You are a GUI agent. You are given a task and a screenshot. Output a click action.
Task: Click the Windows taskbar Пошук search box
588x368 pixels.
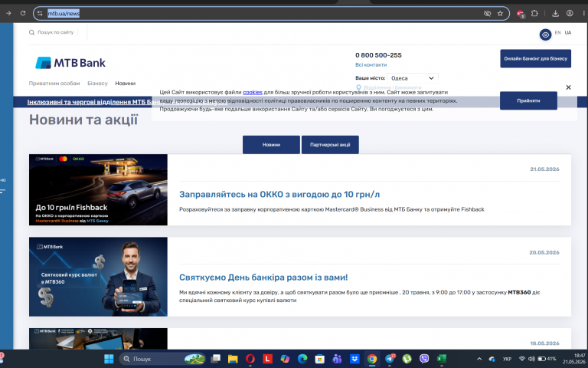(x=162, y=359)
